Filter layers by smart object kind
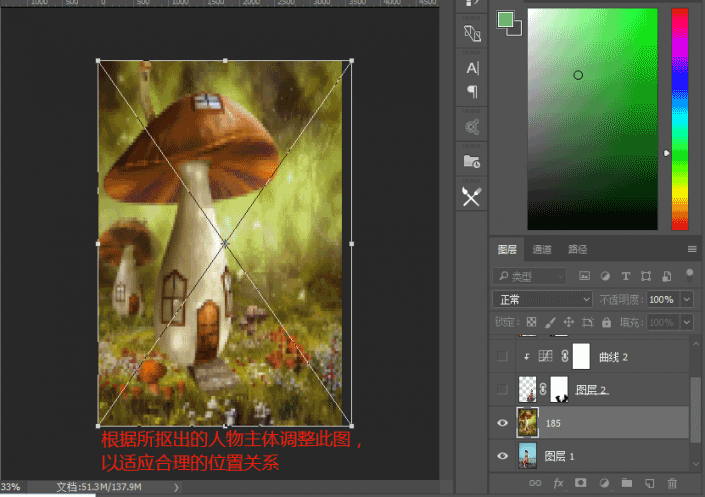The image size is (705, 497). tap(667, 276)
